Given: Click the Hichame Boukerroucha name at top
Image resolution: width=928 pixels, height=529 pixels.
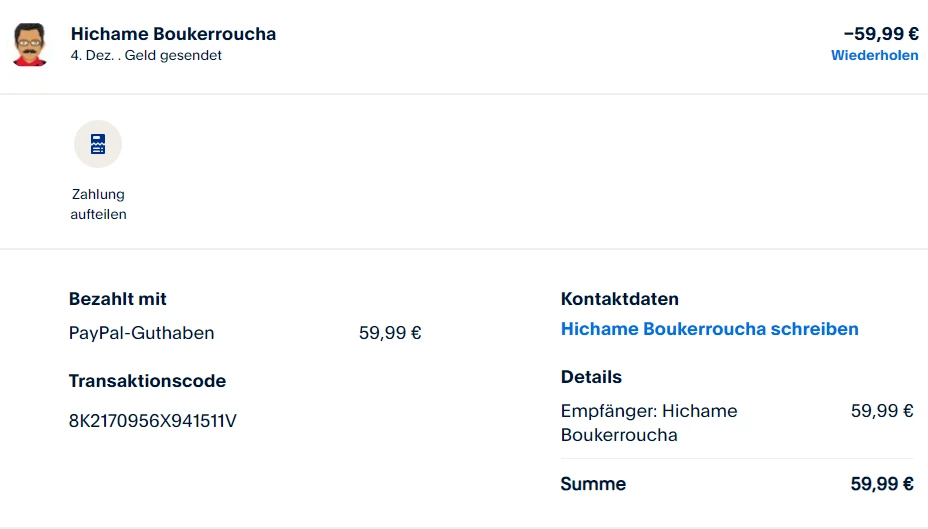Looking at the screenshot, I should [173, 34].
